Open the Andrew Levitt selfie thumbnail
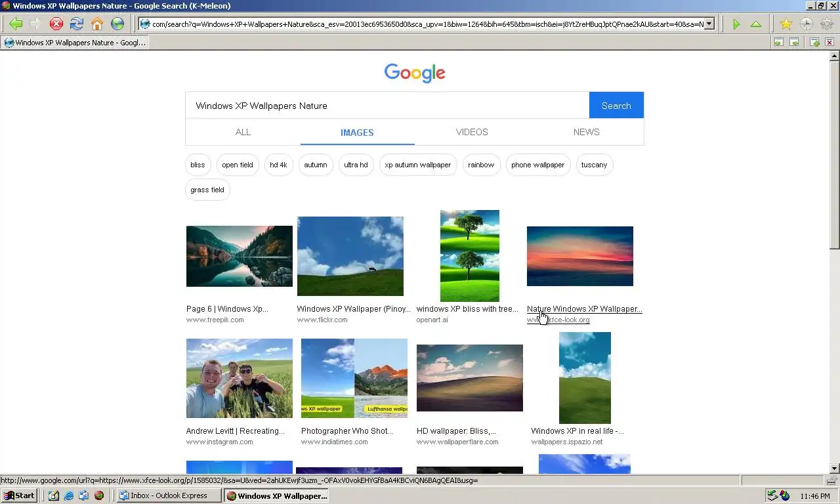The width and height of the screenshot is (840, 504). (240, 378)
